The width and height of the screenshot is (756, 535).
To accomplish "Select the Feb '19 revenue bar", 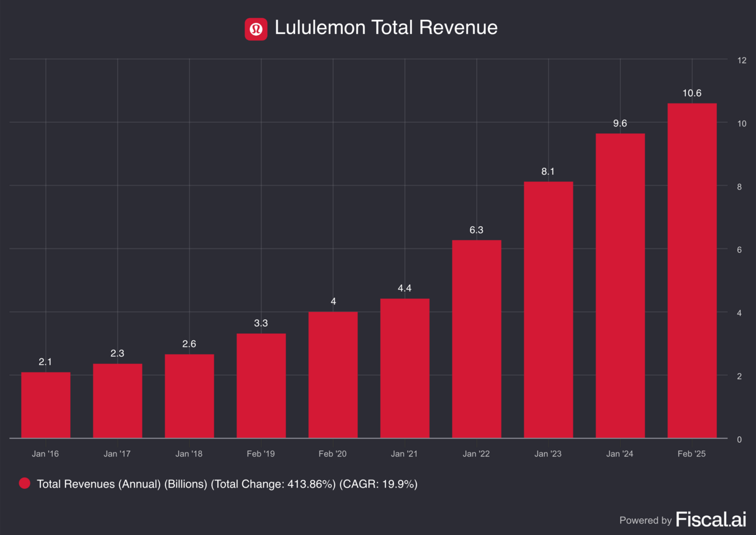I will (261, 386).
